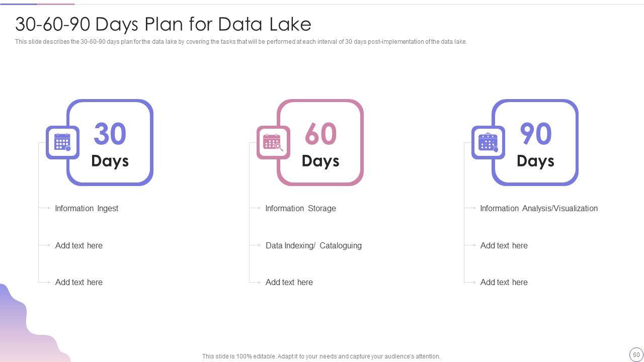Click the slide number 60 circle
Image resolution: width=644 pixels, height=362 pixels.
(636, 354)
